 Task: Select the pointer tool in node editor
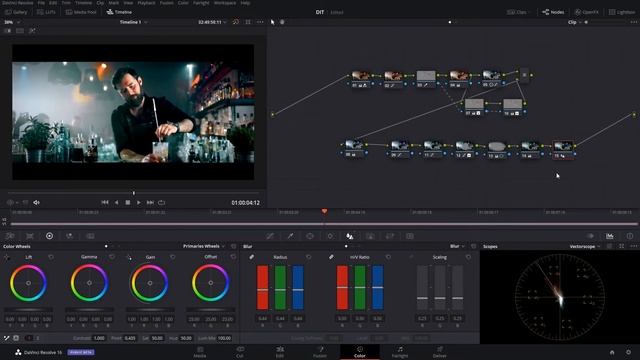point(273,22)
